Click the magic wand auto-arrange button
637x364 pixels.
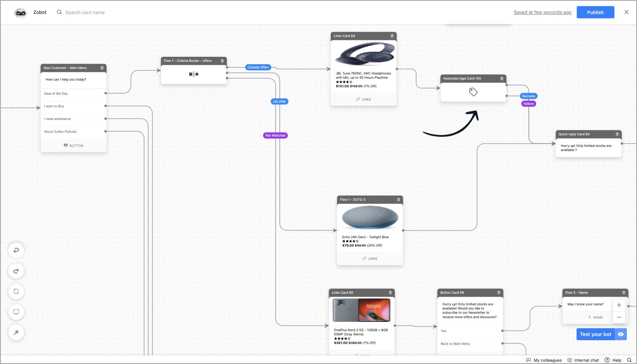(16, 332)
